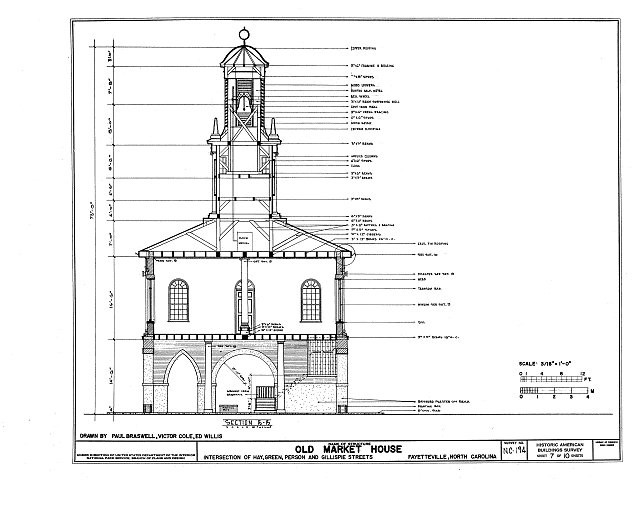Select the SCALE 3/16" = 1'-0" text
The height and width of the screenshot is (510, 640).
(544, 364)
